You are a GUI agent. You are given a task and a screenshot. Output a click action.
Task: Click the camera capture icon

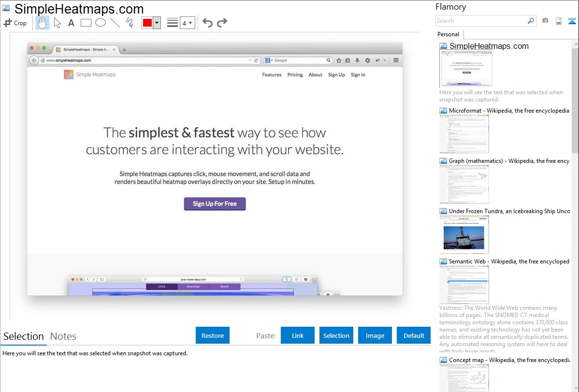click(545, 21)
